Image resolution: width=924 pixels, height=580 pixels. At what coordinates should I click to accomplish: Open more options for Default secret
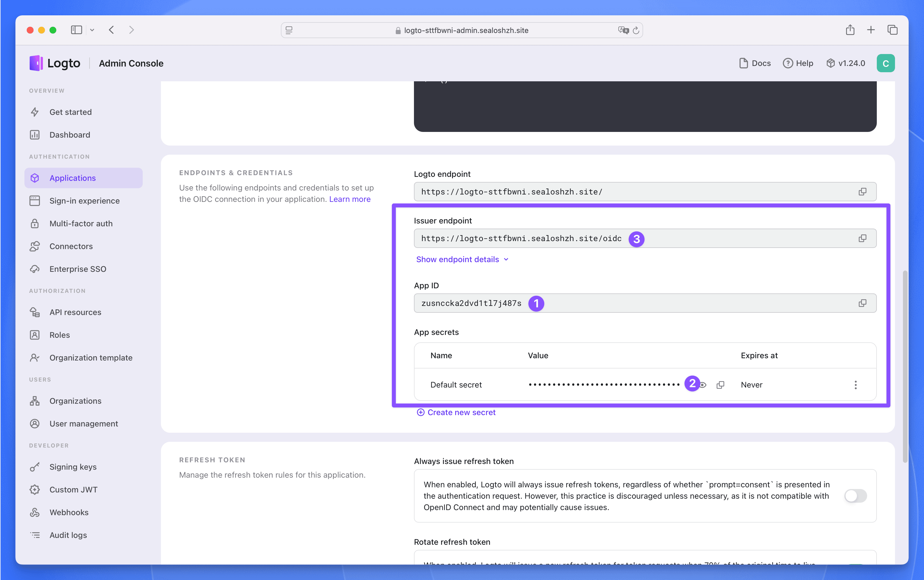[x=855, y=385]
